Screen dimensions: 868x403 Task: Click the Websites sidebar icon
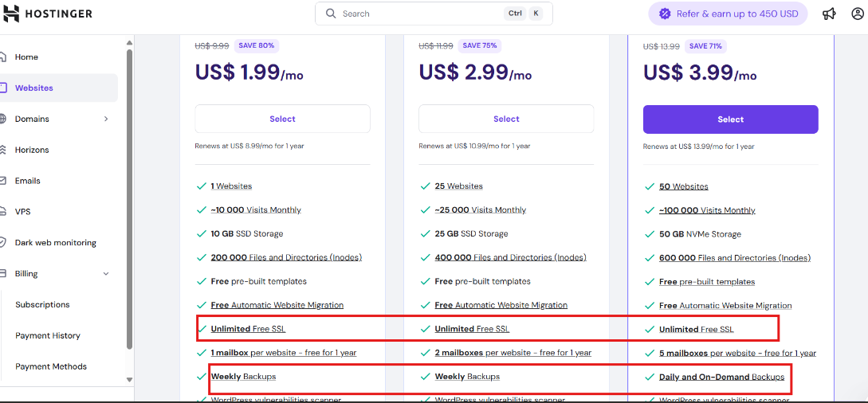[x=2, y=88]
